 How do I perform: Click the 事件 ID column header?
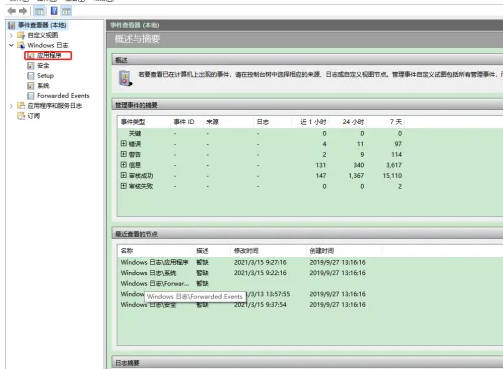(x=184, y=122)
